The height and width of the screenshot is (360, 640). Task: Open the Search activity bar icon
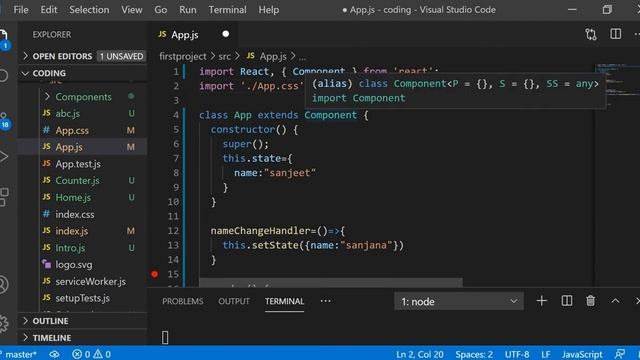(4, 76)
